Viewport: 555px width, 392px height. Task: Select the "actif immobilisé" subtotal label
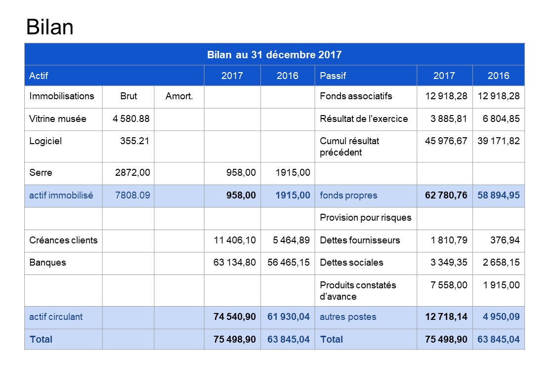61,195
